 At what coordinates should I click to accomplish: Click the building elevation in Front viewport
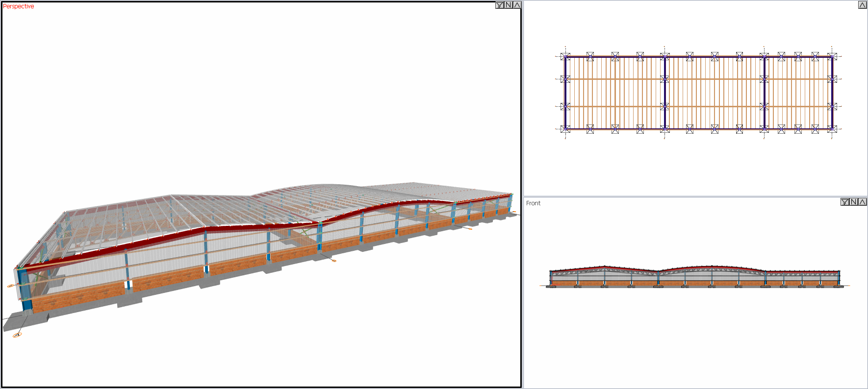[x=694, y=278]
